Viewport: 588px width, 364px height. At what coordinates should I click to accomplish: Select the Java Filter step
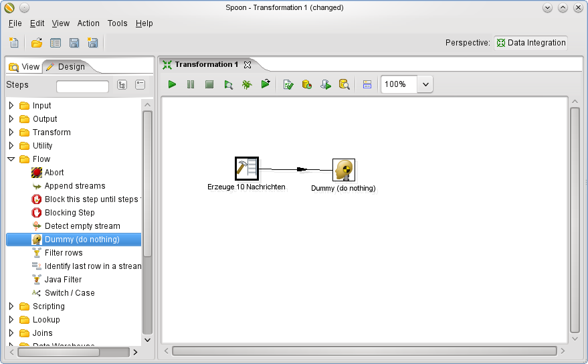(x=57, y=280)
